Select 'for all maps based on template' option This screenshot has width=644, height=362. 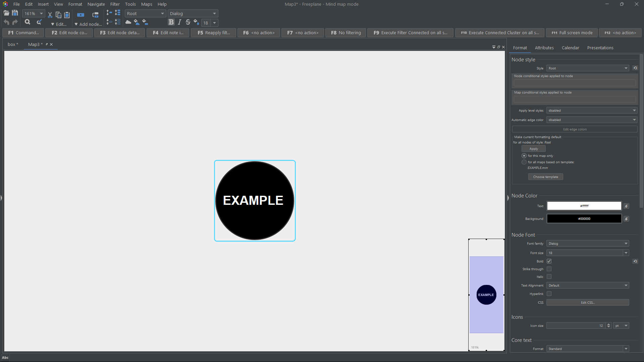[524, 162]
